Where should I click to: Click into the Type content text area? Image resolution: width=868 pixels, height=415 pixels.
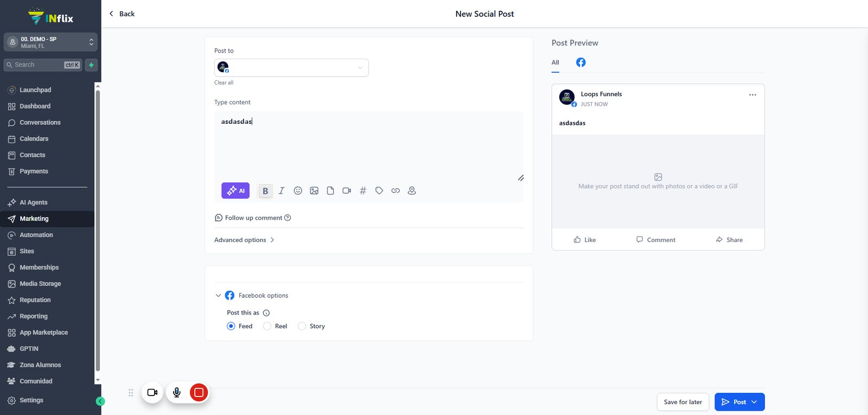click(x=369, y=145)
